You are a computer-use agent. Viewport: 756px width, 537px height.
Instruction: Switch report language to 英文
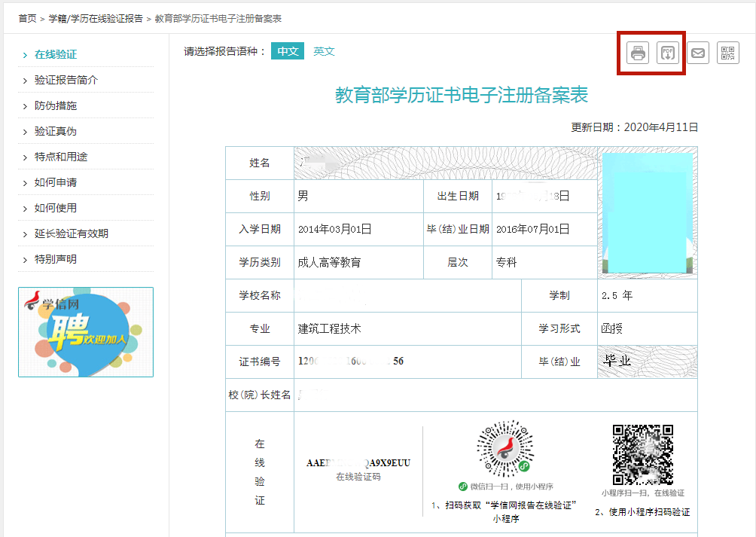[x=324, y=51]
